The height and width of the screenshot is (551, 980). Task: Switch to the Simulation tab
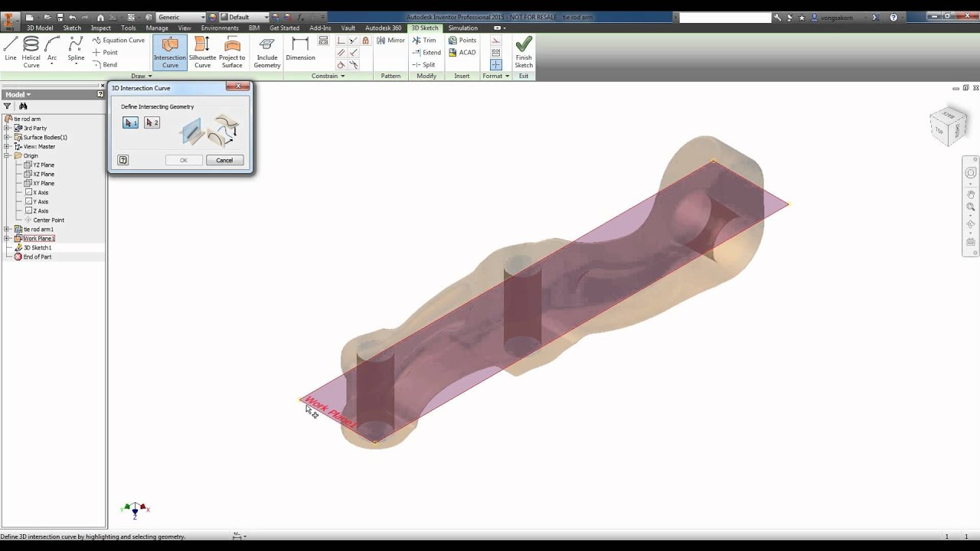(x=462, y=28)
